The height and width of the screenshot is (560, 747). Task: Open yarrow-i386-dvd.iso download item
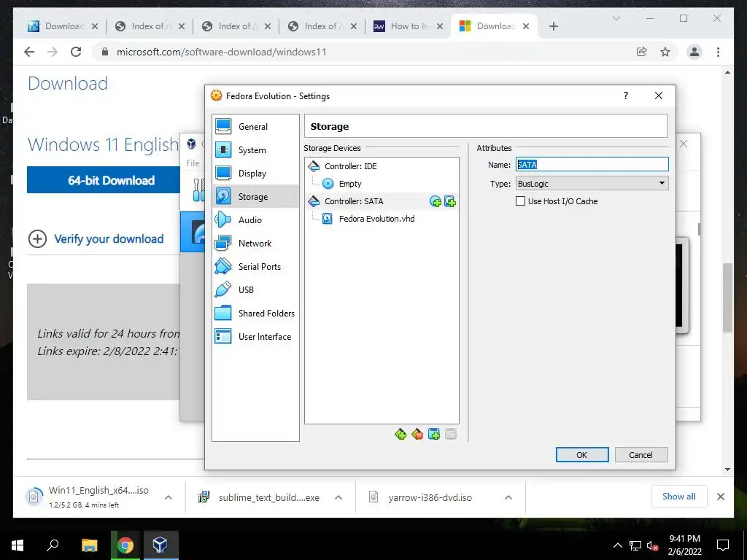pyautogui.click(x=429, y=497)
